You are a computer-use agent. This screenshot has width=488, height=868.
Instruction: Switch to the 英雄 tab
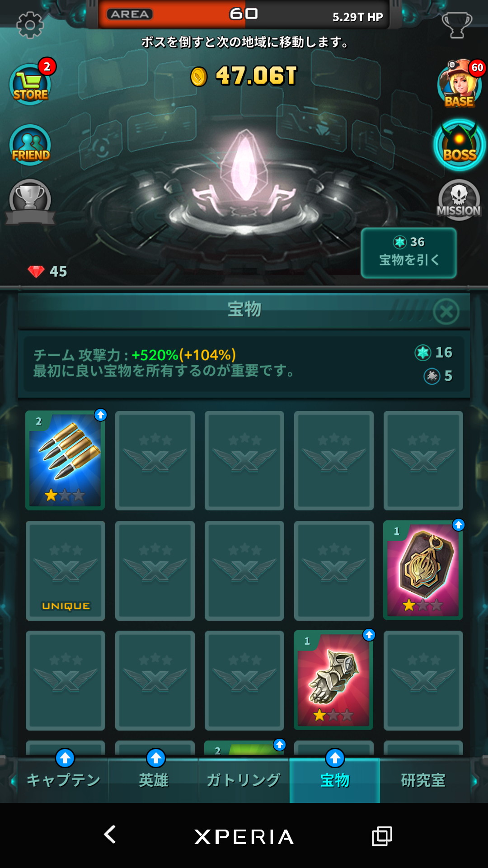(x=154, y=779)
